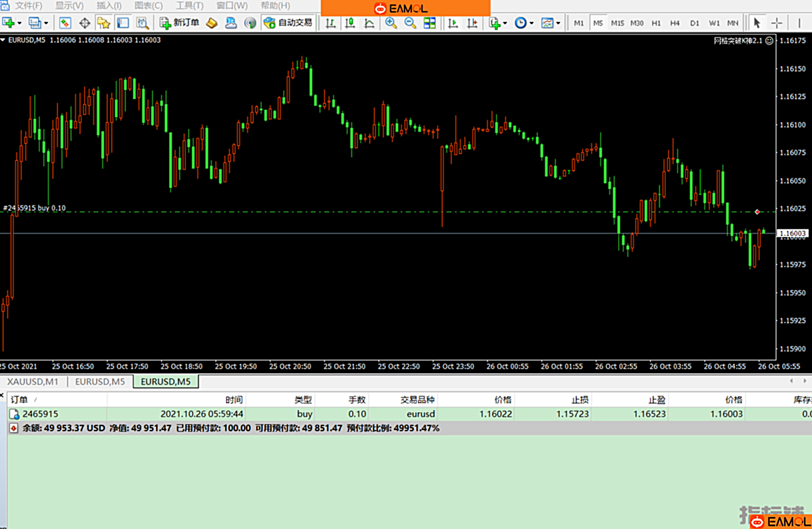Click the red take-profit marker on chart

757,212
